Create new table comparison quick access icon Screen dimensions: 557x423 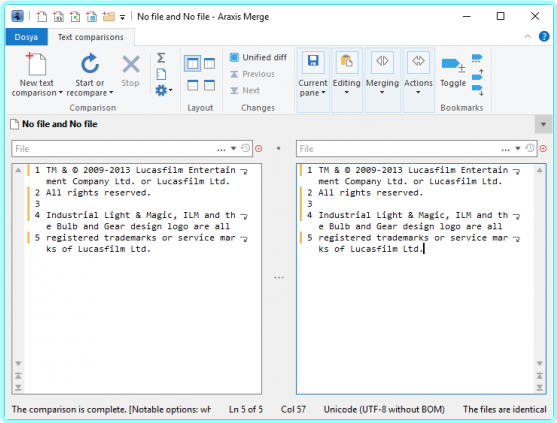[x=92, y=16]
